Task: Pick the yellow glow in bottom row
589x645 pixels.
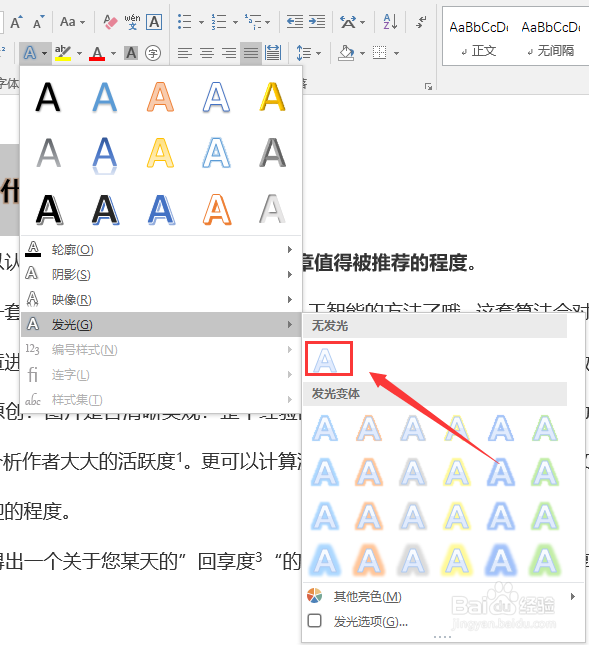Action: [457, 560]
